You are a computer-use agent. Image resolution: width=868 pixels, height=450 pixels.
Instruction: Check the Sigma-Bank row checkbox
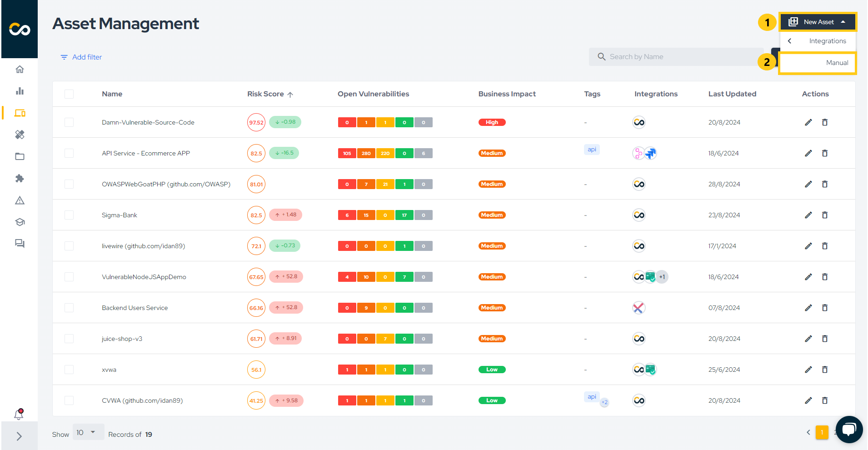coord(69,215)
